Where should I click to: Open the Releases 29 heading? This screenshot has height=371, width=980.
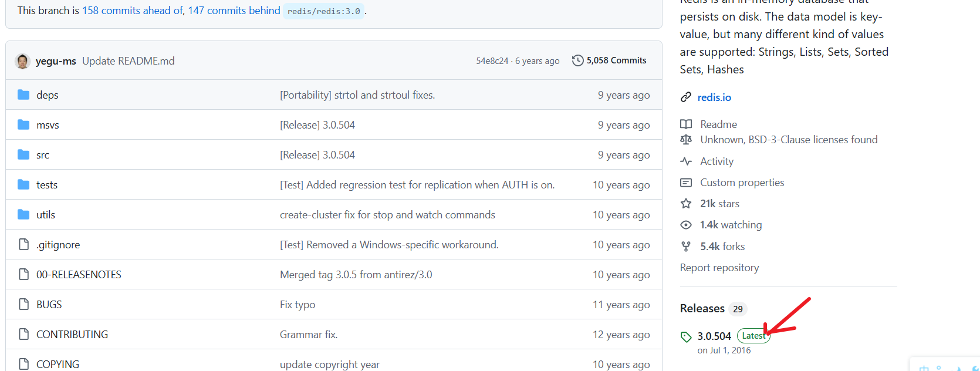713,309
